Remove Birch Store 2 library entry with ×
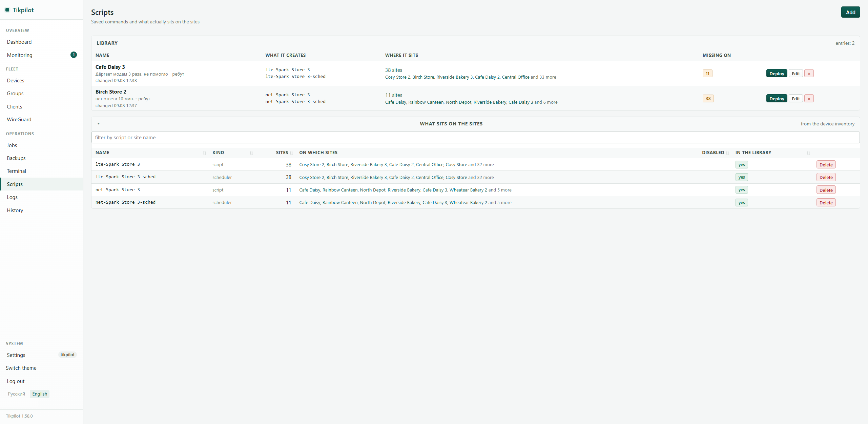The height and width of the screenshot is (424, 868). click(x=809, y=99)
